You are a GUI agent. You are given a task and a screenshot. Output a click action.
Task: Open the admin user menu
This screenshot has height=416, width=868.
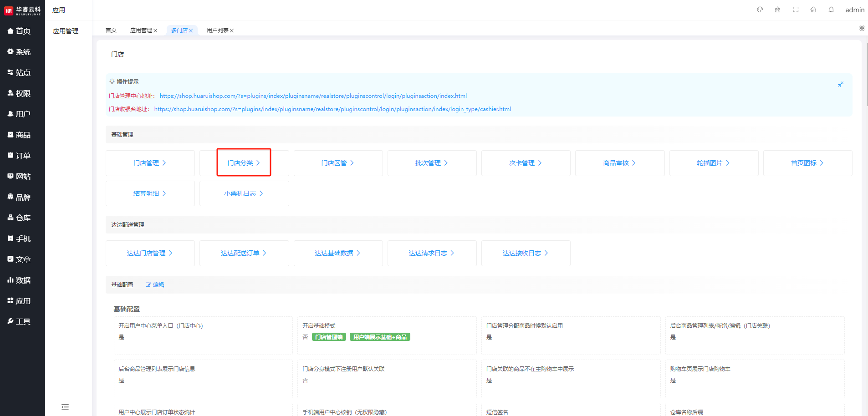point(855,10)
